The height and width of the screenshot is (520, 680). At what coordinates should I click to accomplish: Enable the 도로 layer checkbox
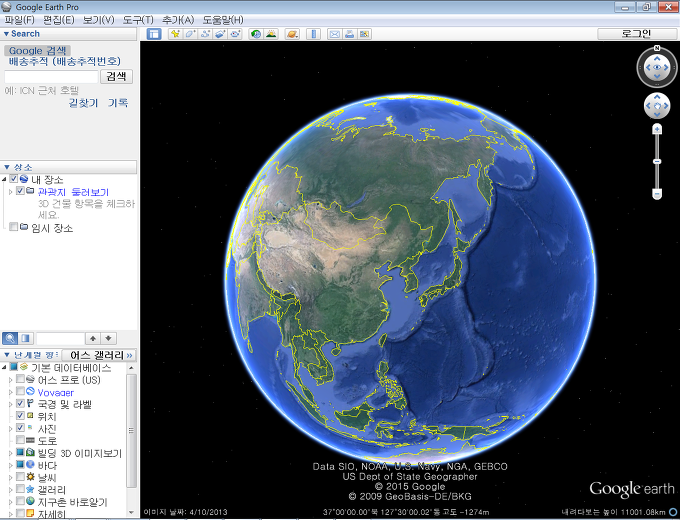click(20, 440)
